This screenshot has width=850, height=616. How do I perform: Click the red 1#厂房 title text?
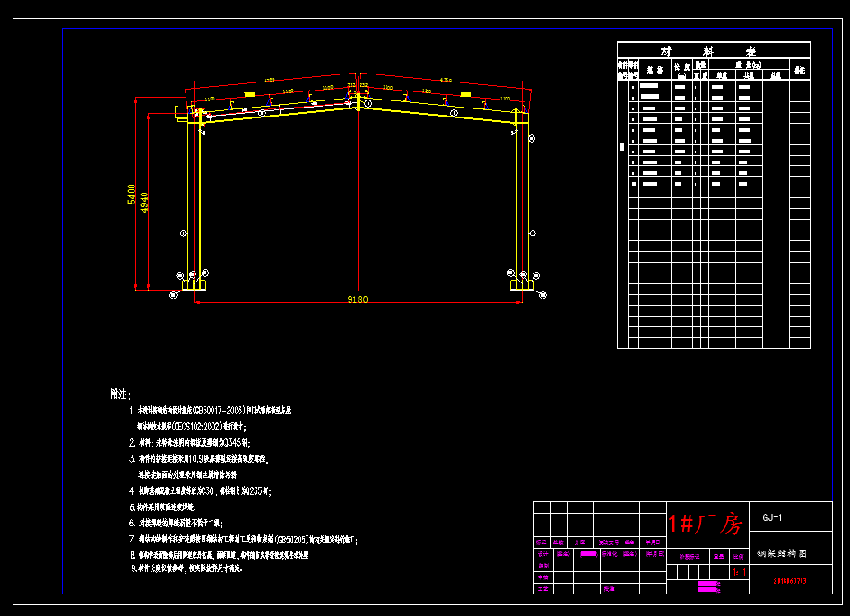(705, 524)
